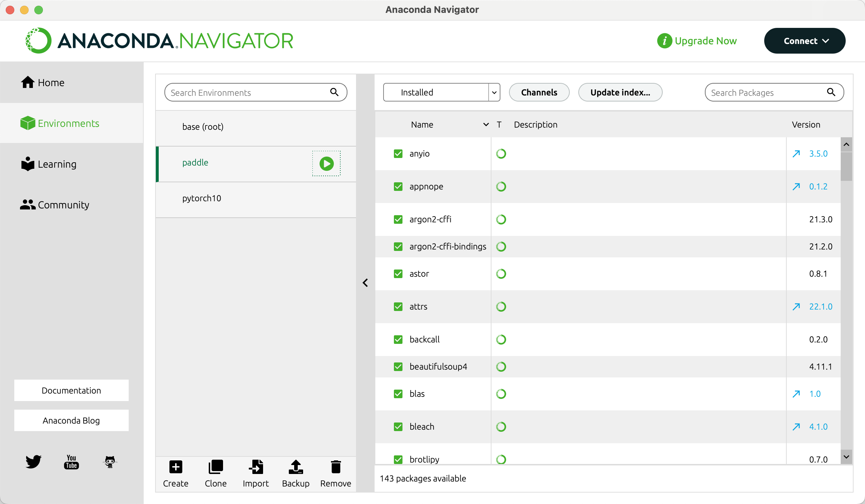This screenshot has width=865, height=504.
Task: Collapse the environments panel with the chevron
Action: [x=365, y=283]
